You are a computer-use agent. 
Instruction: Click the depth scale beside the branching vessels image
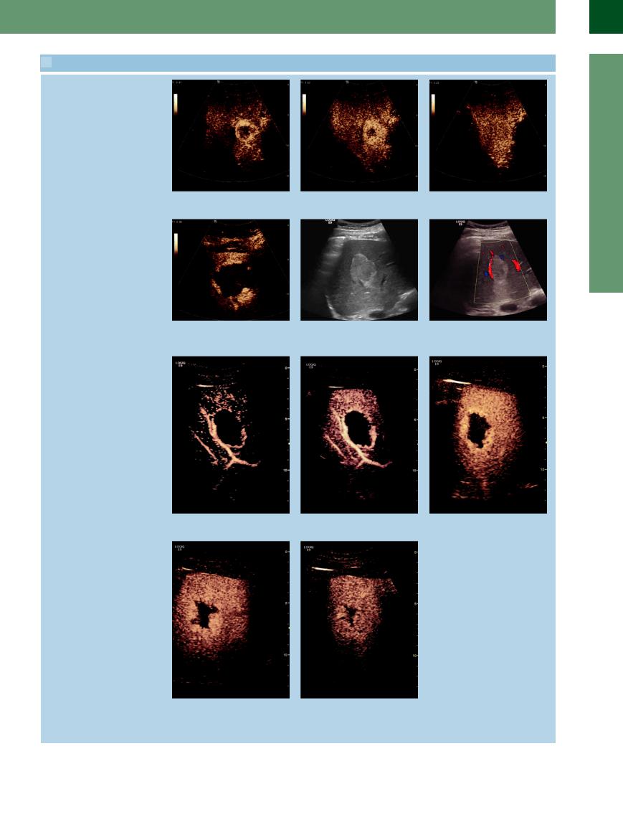pos(288,435)
